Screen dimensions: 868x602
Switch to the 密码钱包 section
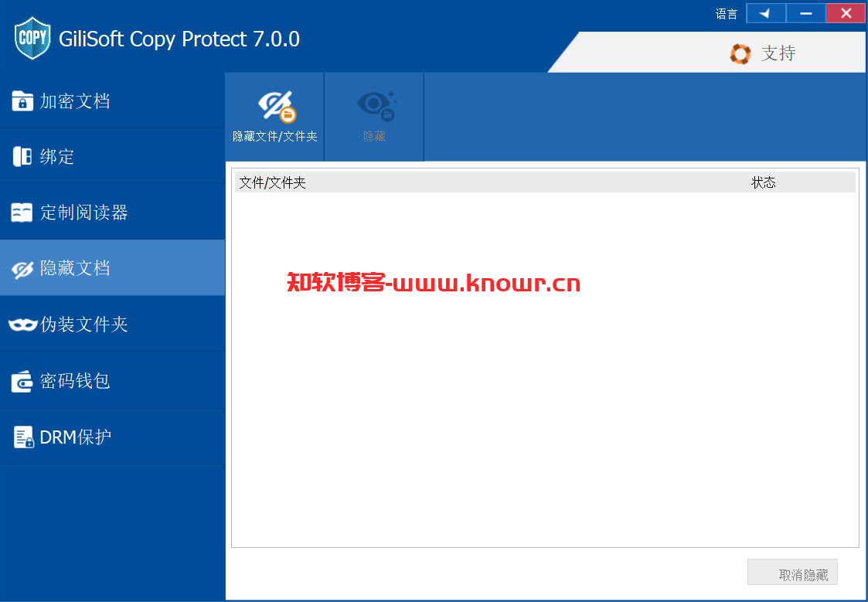(x=112, y=381)
